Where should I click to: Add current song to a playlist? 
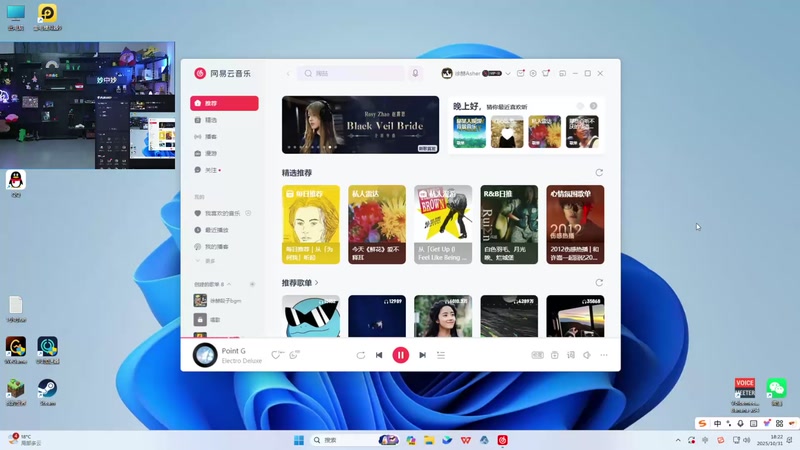[x=555, y=355]
